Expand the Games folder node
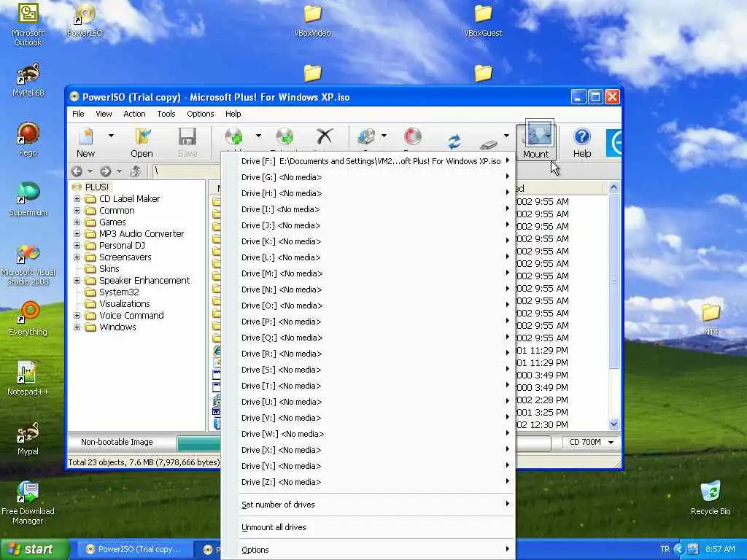This screenshot has height=560, width=747. coord(77,222)
